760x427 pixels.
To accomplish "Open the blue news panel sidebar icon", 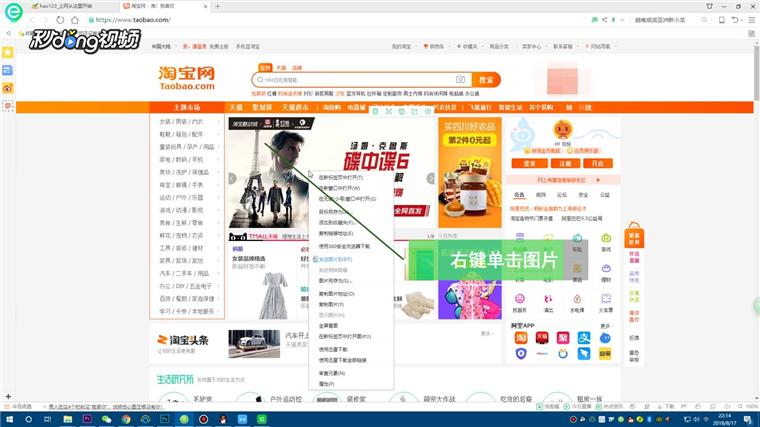I will tap(8, 70).
